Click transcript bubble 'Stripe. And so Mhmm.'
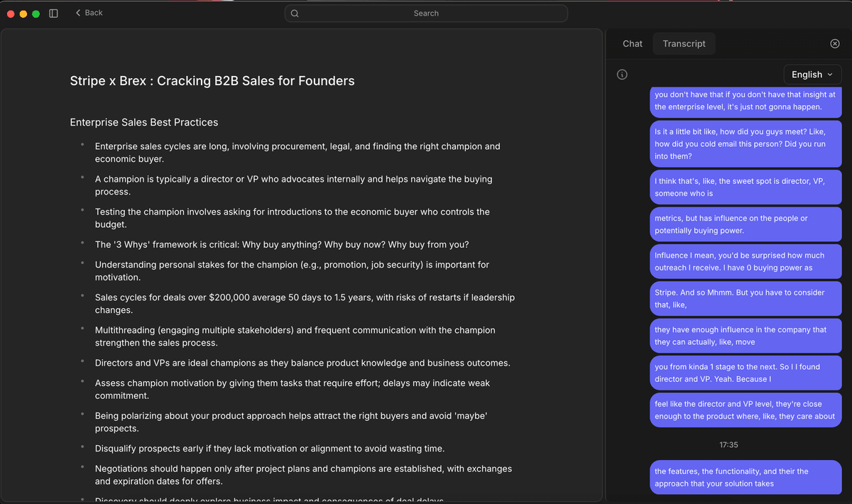Image resolution: width=852 pixels, height=504 pixels. pos(745,298)
